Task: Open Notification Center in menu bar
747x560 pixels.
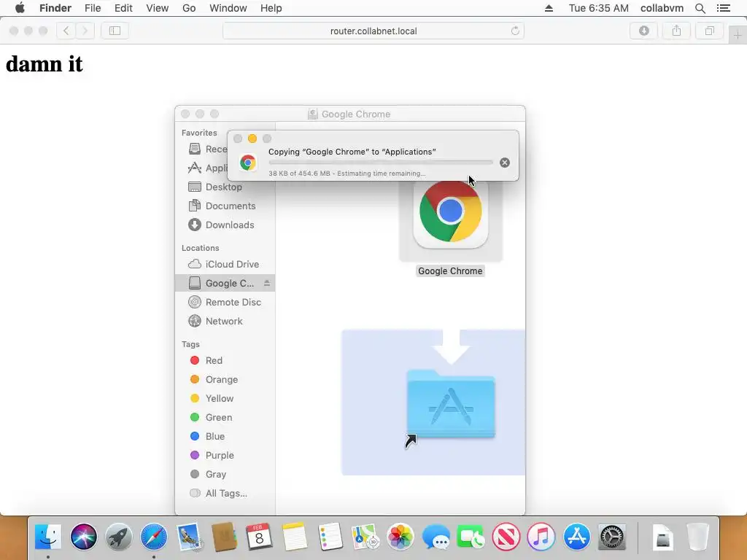Action: coord(723,8)
